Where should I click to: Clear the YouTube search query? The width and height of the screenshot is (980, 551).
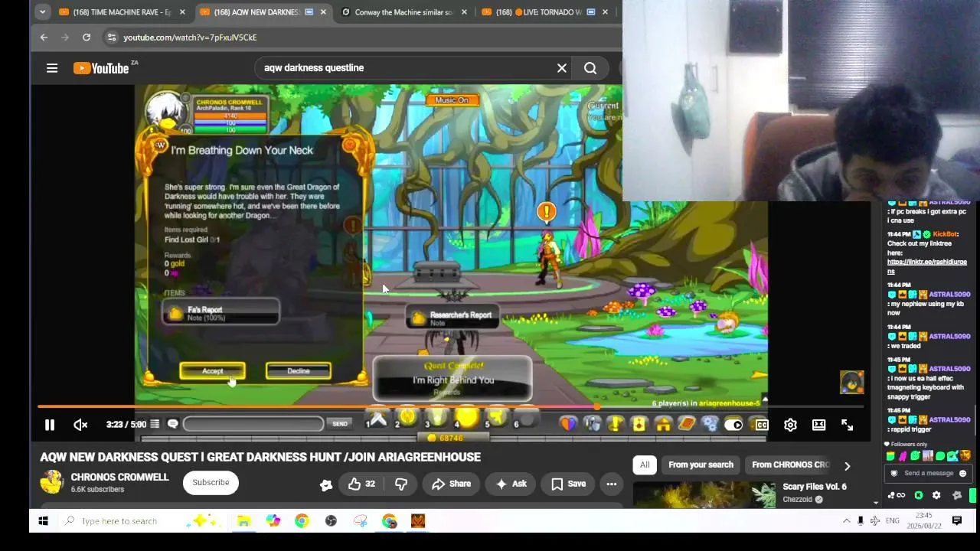tap(562, 68)
